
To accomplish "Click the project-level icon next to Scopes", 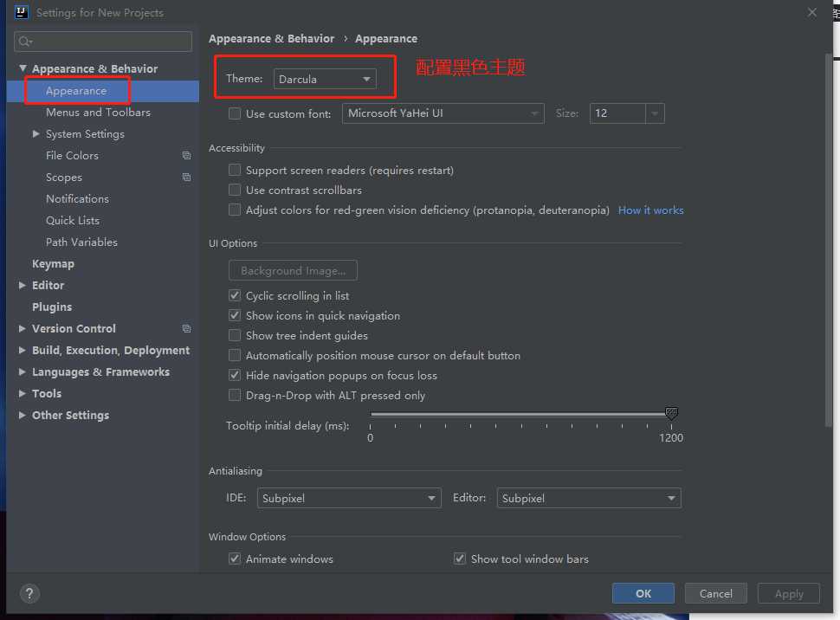I will [x=186, y=177].
